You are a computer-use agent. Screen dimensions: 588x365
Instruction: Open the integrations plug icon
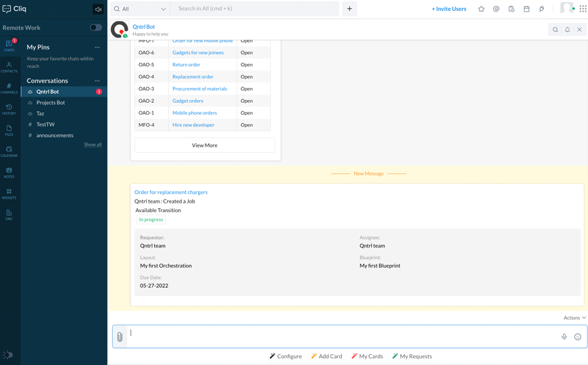tap(541, 9)
